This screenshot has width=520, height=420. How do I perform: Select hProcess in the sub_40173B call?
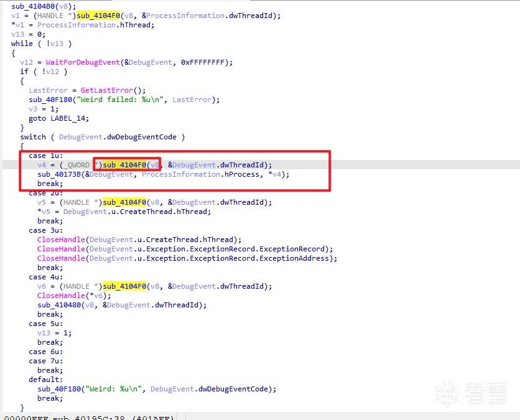click(x=242, y=174)
